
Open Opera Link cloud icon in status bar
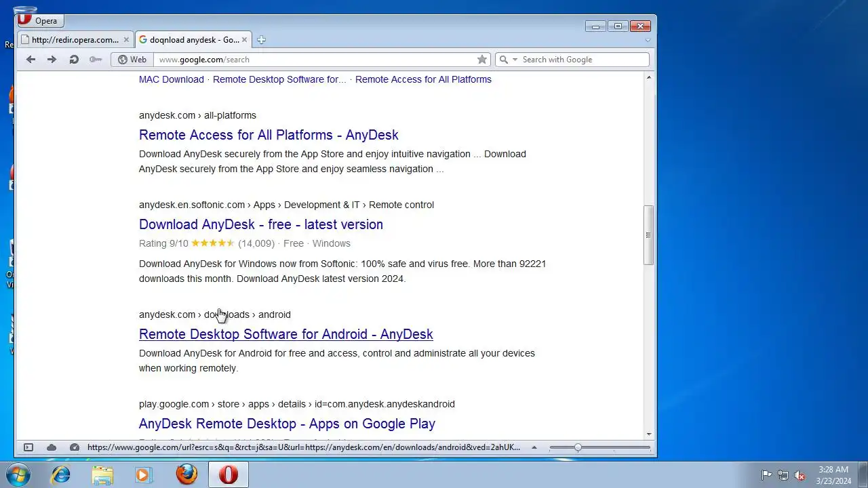tap(52, 447)
